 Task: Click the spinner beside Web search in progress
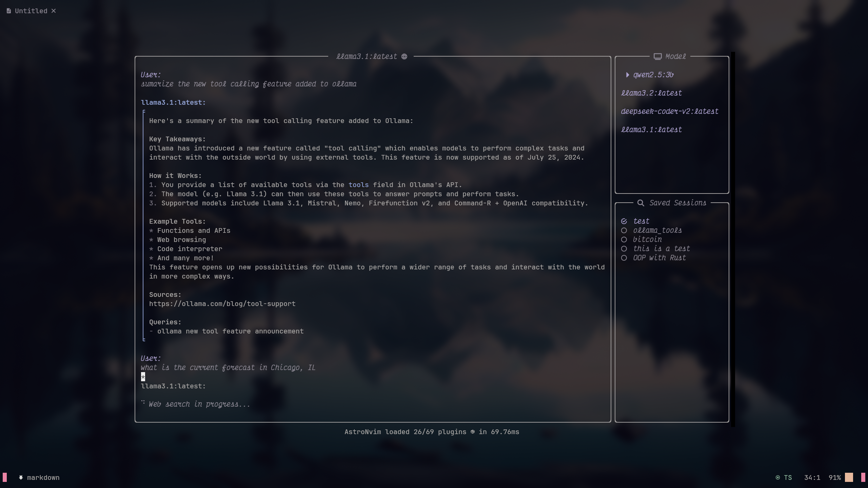tap(143, 403)
